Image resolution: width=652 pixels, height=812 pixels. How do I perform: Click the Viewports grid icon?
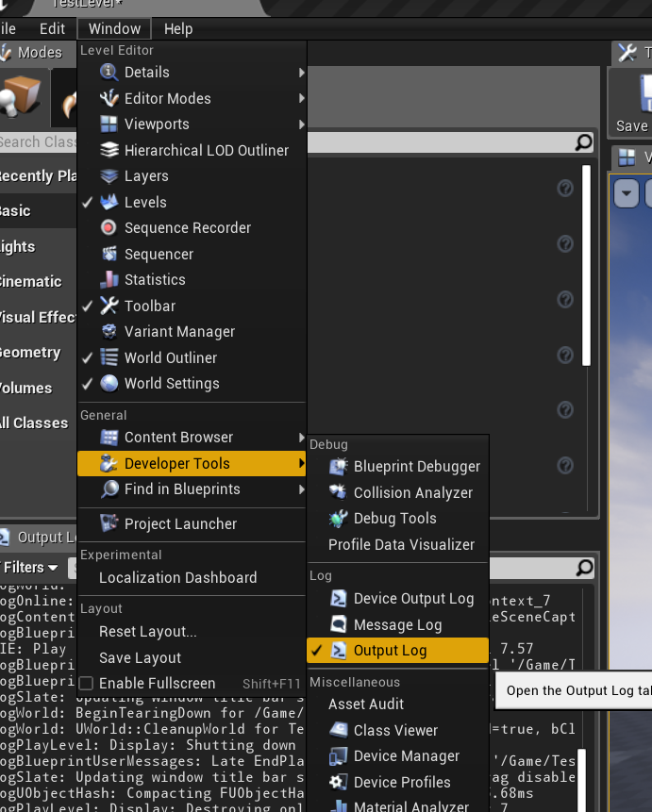point(109,124)
